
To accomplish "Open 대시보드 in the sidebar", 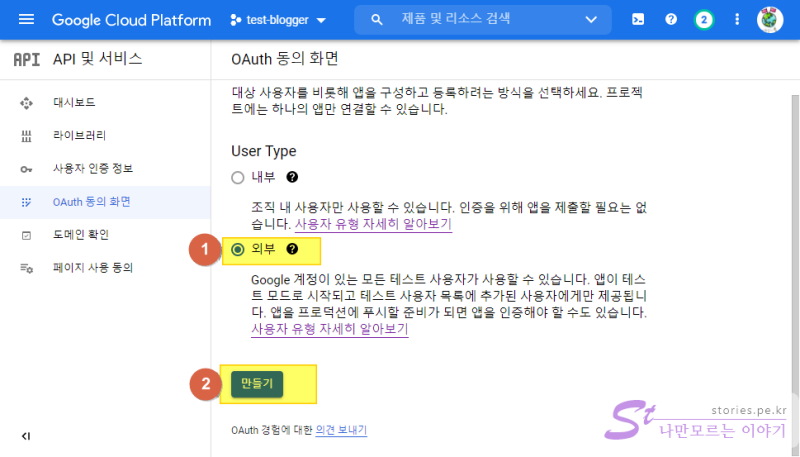I will pyautogui.click(x=74, y=103).
